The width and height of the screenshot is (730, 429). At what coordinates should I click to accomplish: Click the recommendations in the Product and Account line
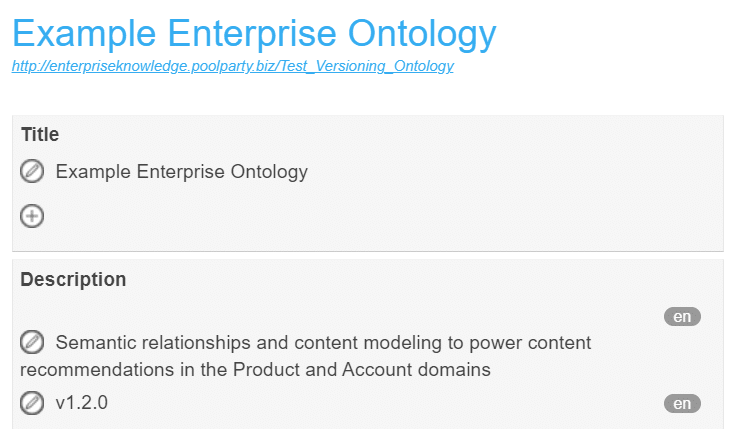(255, 370)
